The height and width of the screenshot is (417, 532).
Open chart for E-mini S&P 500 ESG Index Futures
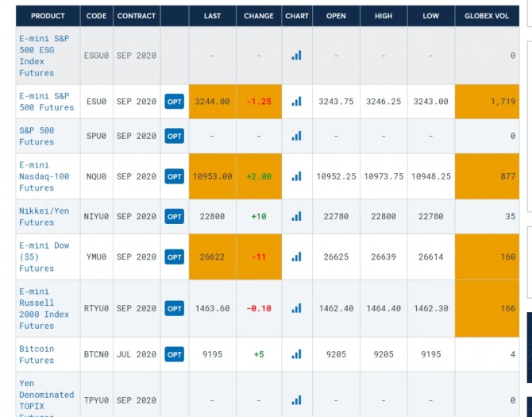point(296,56)
